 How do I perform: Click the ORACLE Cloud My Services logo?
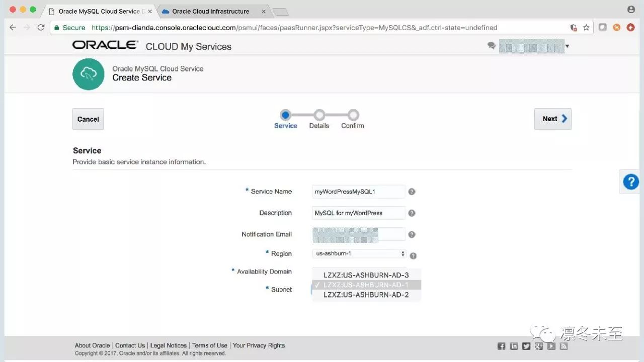[x=152, y=46]
